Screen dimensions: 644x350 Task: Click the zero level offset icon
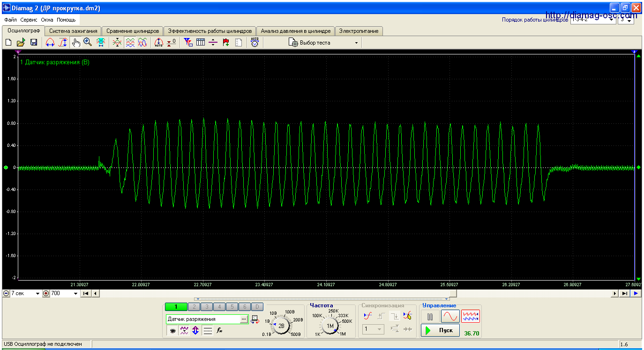pyautogui.click(x=172, y=42)
